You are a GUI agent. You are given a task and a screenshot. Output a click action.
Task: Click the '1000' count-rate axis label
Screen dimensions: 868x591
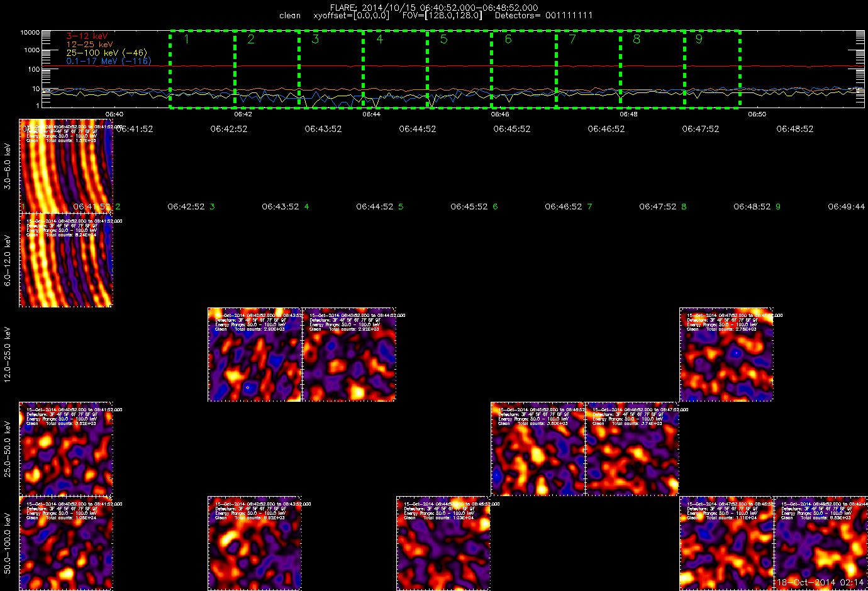click(32, 50)
